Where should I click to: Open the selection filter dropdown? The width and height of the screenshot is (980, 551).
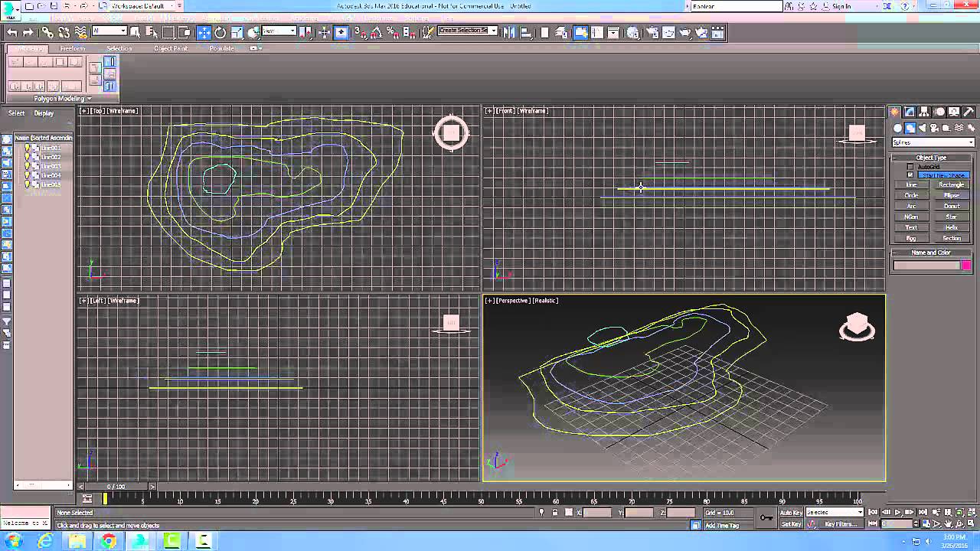click(x=109, y=31)
